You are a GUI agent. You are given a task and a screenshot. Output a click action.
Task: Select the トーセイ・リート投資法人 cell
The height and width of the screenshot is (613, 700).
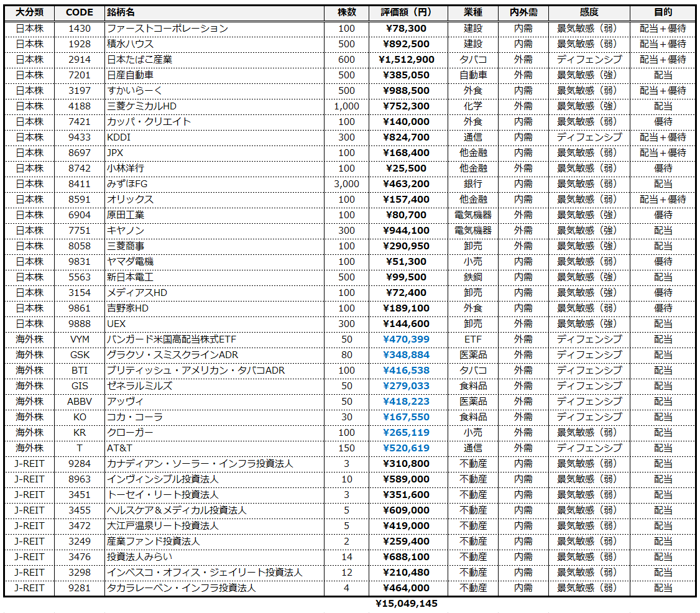tap(214, 495)
